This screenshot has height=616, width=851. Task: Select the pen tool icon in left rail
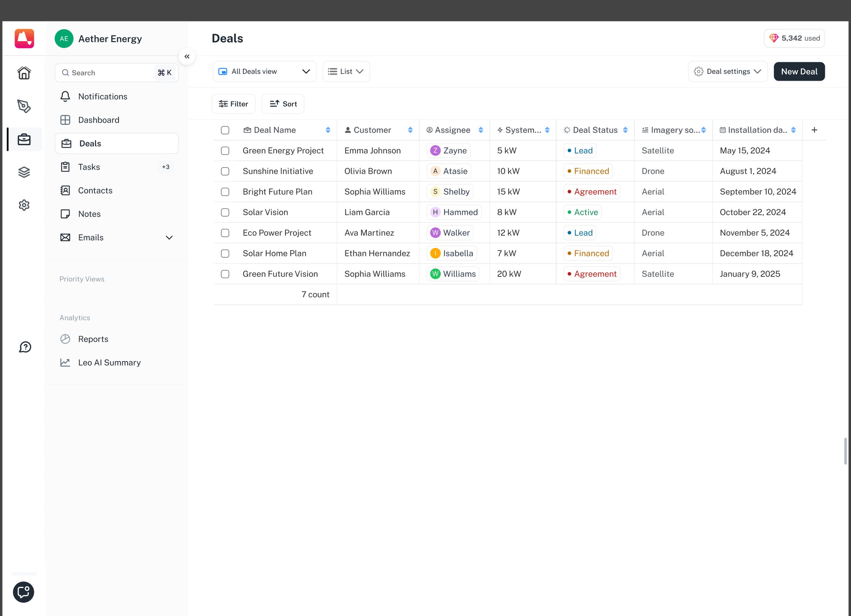pos(24,106)
